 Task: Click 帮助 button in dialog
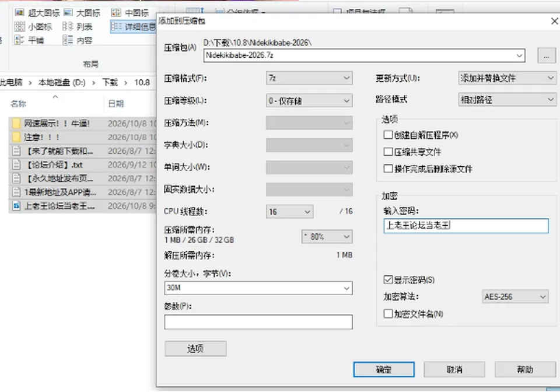tap(525, 369)
